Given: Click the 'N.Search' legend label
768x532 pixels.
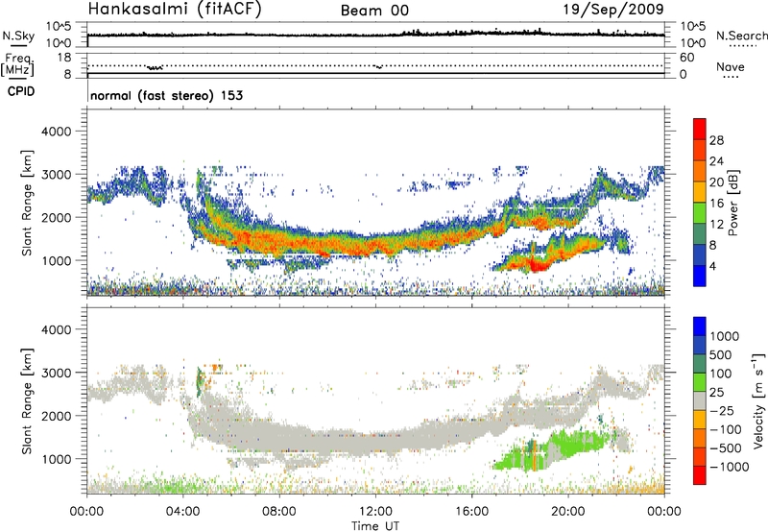Looking at the screenshot, I should (741, 36).
